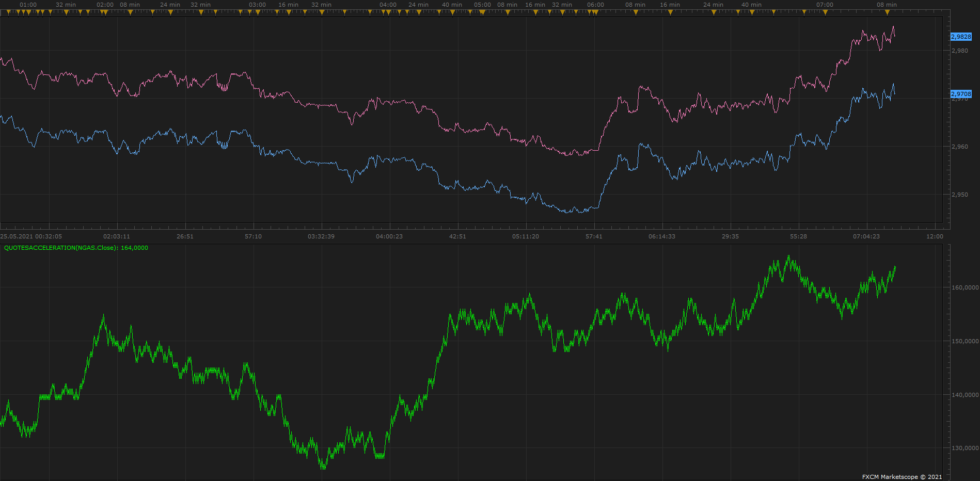Image resolution: width=980 pixels, height=481 pixels.
Task: Click the 42:51 time axis label
Action: point(457,236)
